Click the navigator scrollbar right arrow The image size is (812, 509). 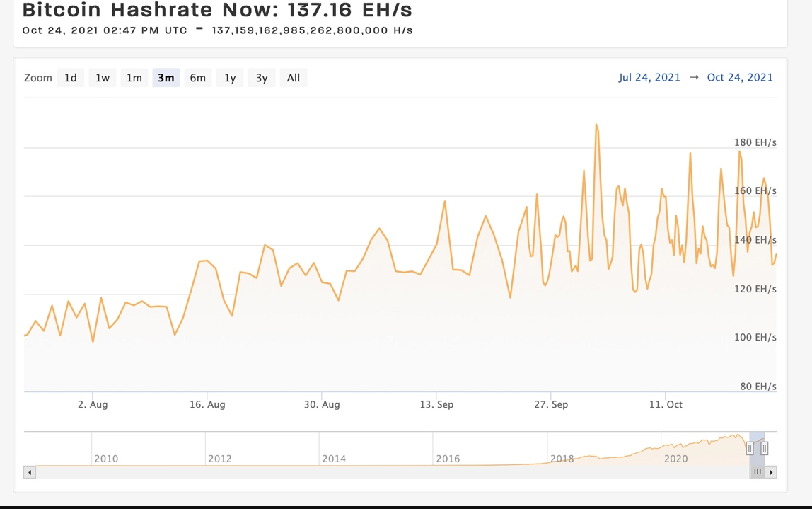tap(771, 472)
